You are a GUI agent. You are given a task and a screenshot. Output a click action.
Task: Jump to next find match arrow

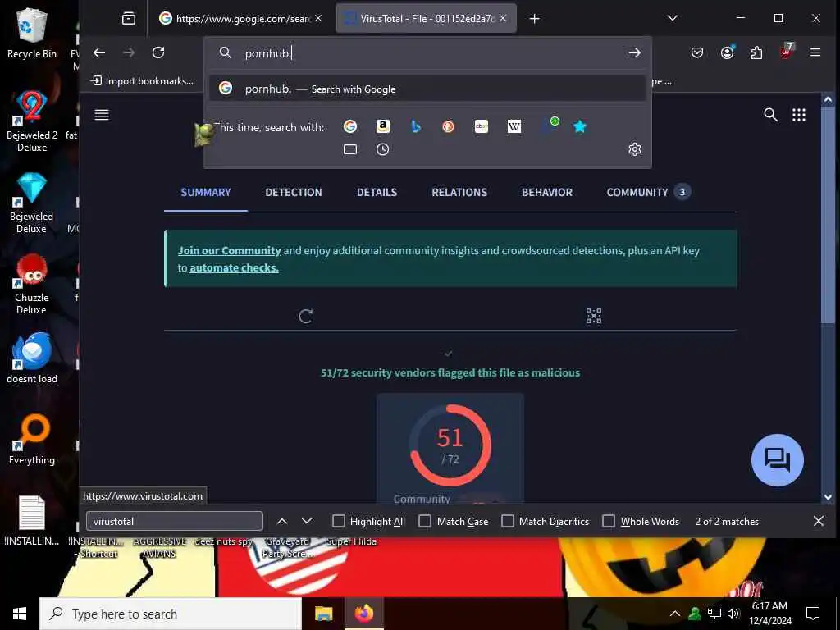point(307,521)
